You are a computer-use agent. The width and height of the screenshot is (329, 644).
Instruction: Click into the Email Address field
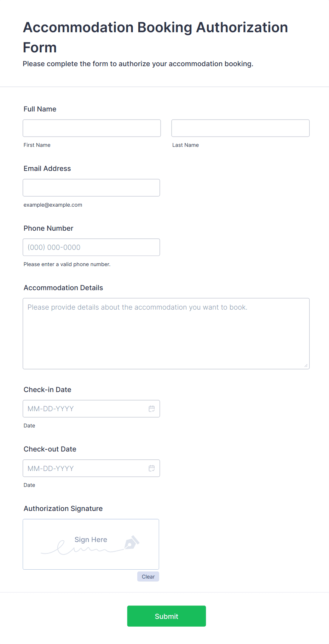pyautogui.click(x=91, y=188)
